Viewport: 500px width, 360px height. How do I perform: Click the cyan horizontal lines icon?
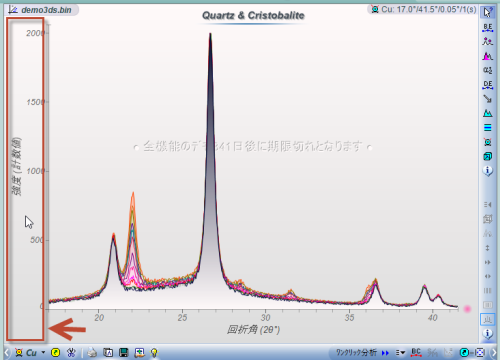coord(488,128)
